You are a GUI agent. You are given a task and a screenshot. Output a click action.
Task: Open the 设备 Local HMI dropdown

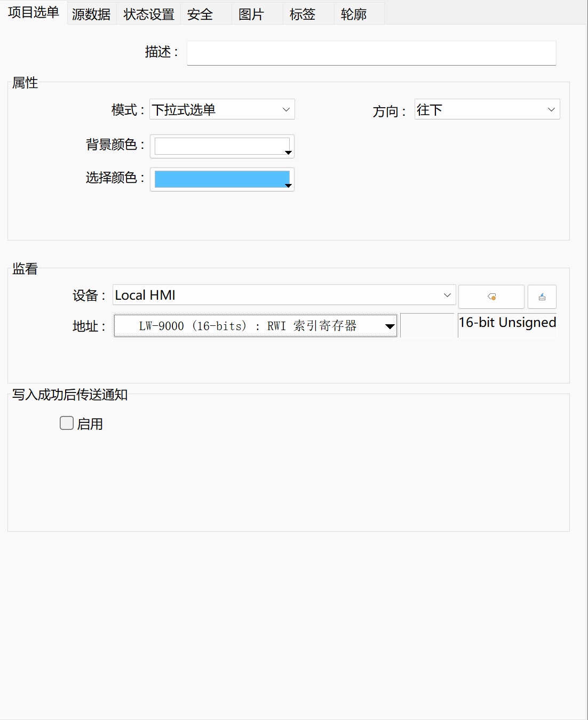click(284, 295)
